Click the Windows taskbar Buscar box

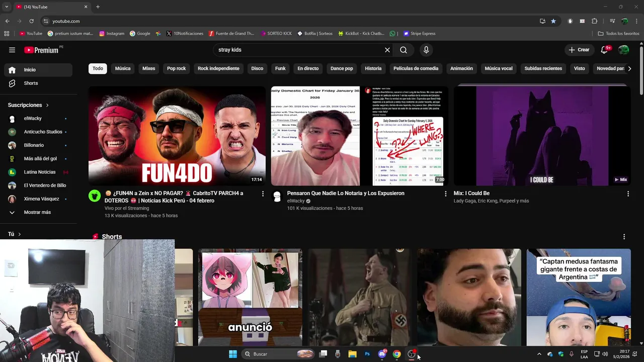pyautogui.click(x=278, y=354)
